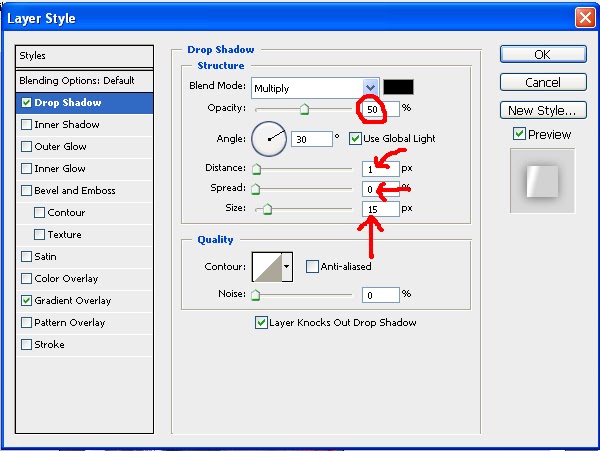This screenshot has width=600, height=451.
Task: Enable the Inner Shadow checkbox
Action: click(26, 124)
